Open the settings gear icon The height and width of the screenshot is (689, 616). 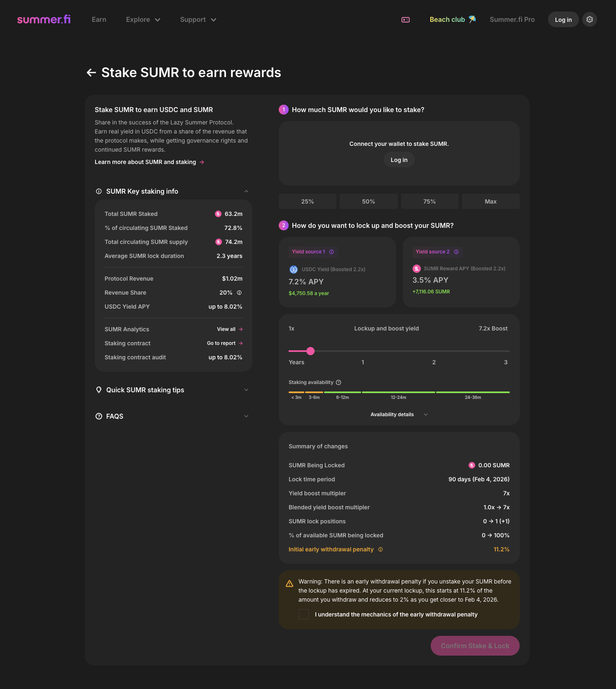click(x=590, y=19)
